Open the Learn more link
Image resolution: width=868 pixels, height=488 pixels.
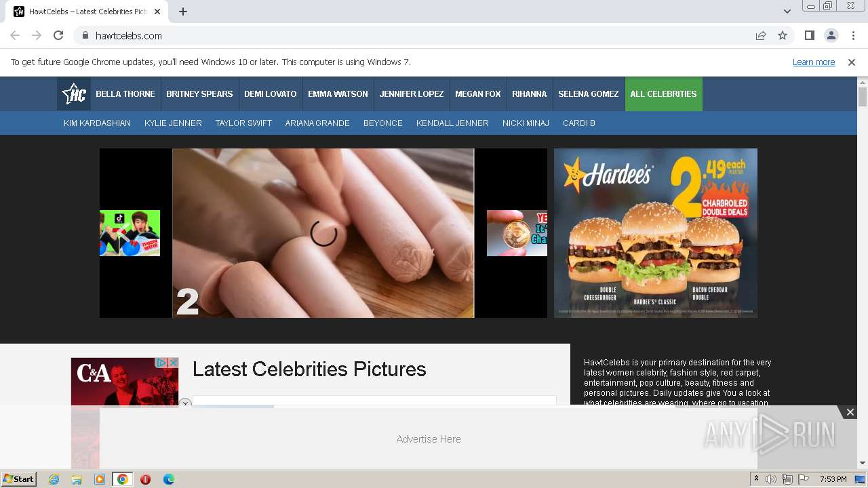pos(814,62)
